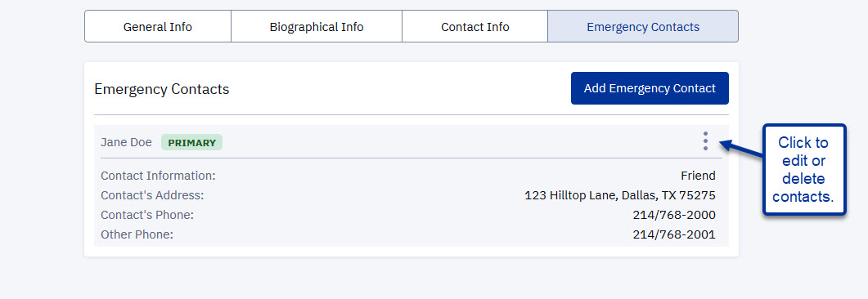Viewport: 868px width, 299px height.
Task: Click the Contact's Phone label
Action: point(147,215)
